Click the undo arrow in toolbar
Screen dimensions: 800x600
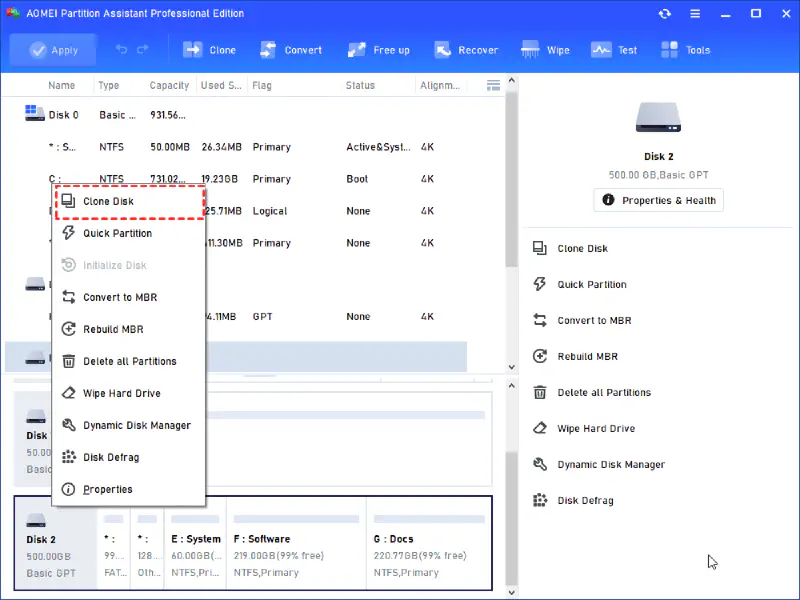pyautogui.click(x=122, y=50)
